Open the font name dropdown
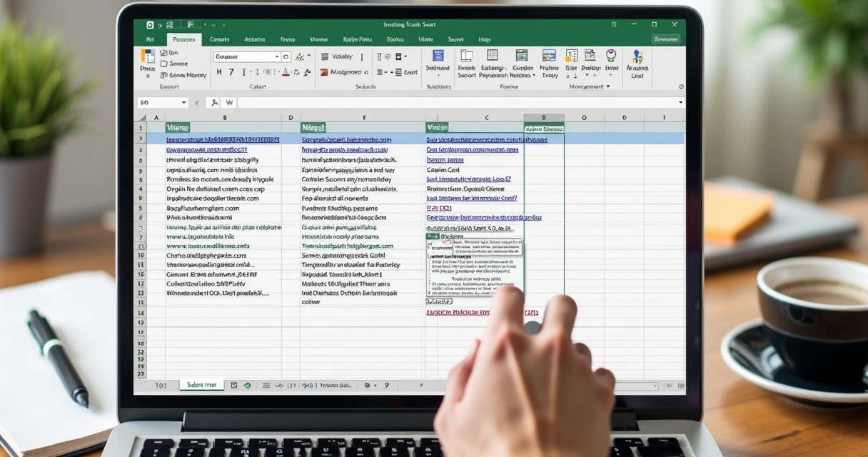This screenshot has width=868, height=457. [246, 56]
